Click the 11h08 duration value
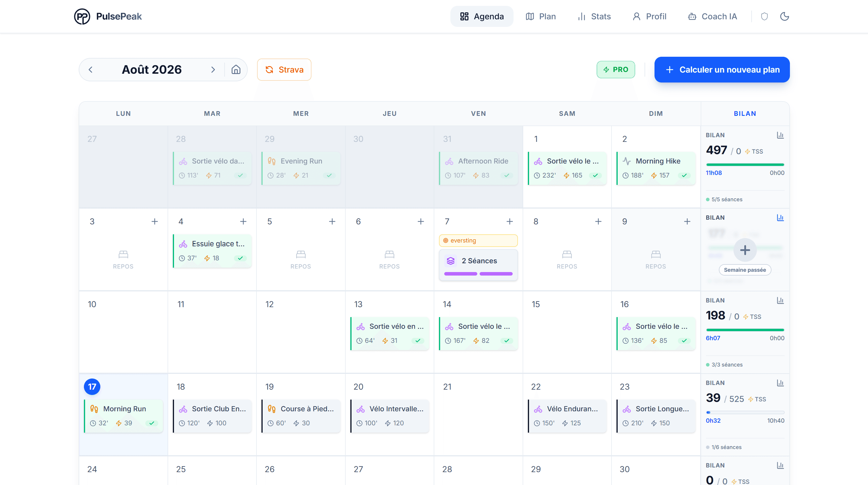This screenshot has width=868, height=485. point(714,173)
